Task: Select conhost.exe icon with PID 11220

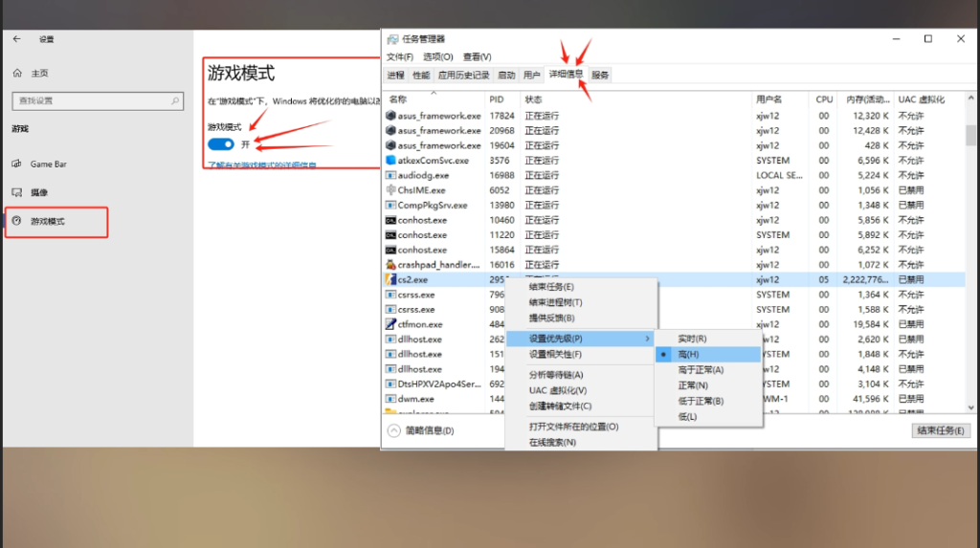Action: 390,235
